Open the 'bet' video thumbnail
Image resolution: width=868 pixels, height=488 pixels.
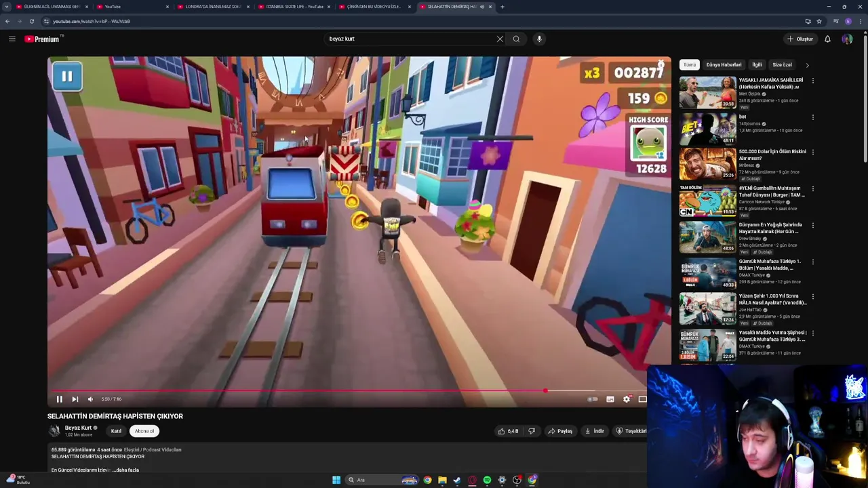tap(707, 129)
